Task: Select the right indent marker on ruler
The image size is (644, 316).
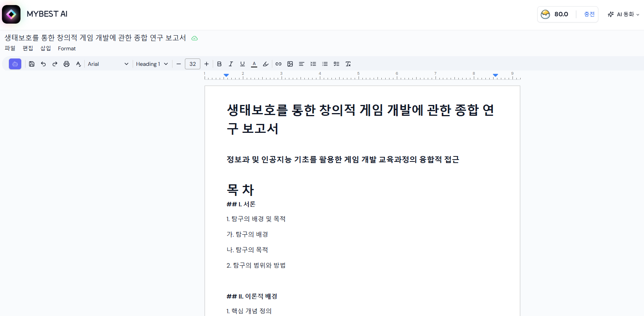Action: click(495, 75)
